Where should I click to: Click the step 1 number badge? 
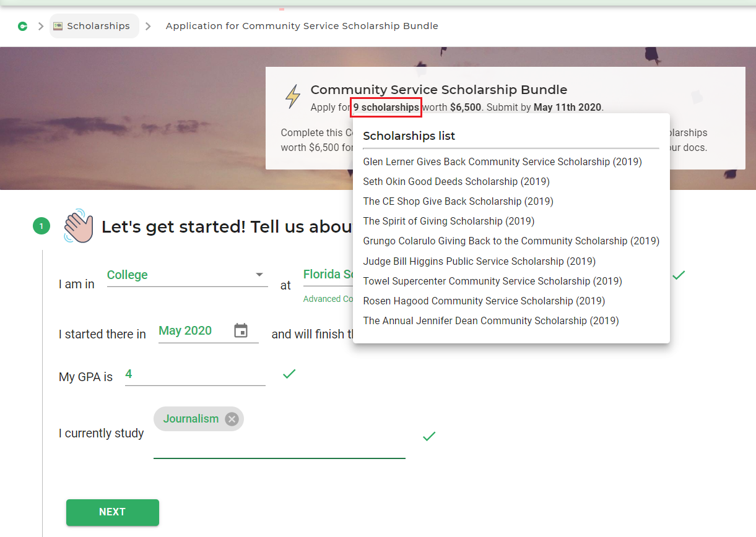41,226
